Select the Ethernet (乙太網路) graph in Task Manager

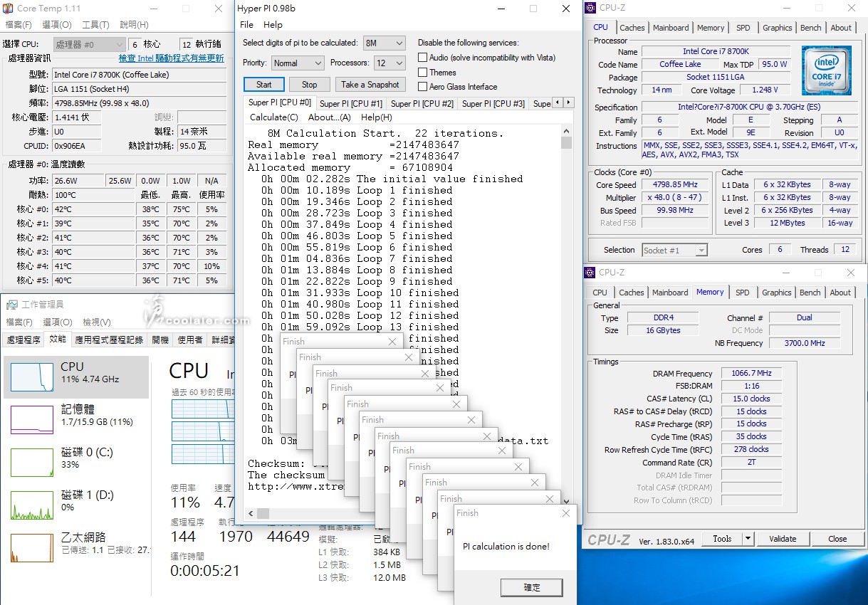coord(32,547)
